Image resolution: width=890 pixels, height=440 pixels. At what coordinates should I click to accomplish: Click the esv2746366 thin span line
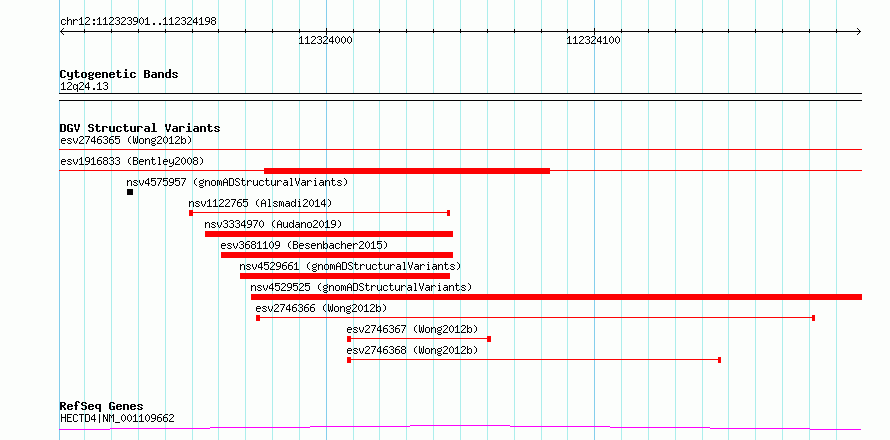coord(535,318)
